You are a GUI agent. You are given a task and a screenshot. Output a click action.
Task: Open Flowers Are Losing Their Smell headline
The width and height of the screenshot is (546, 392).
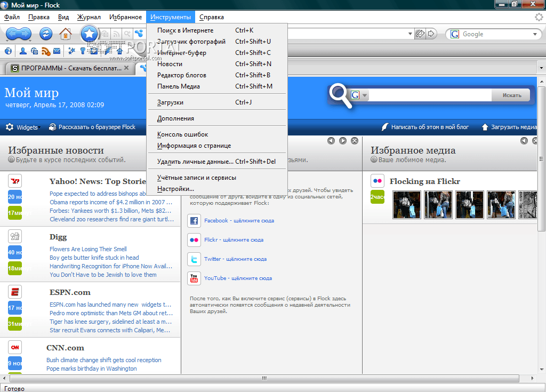88,249
